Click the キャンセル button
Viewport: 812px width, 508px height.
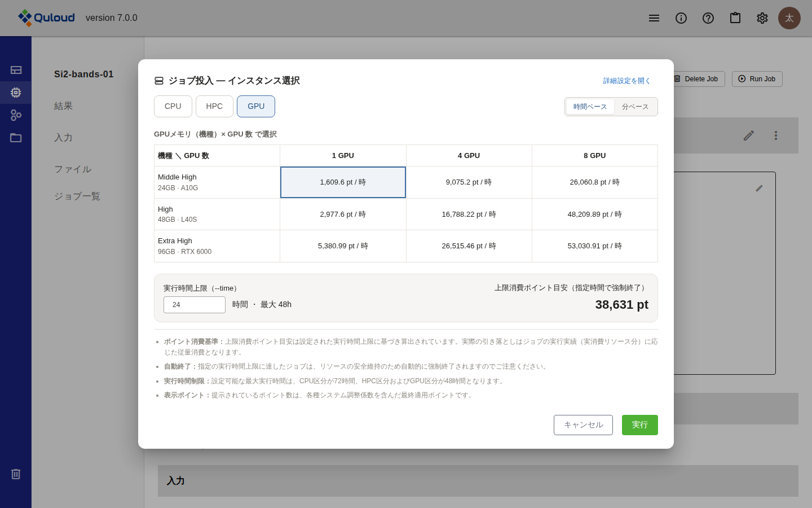click(583, 425)
